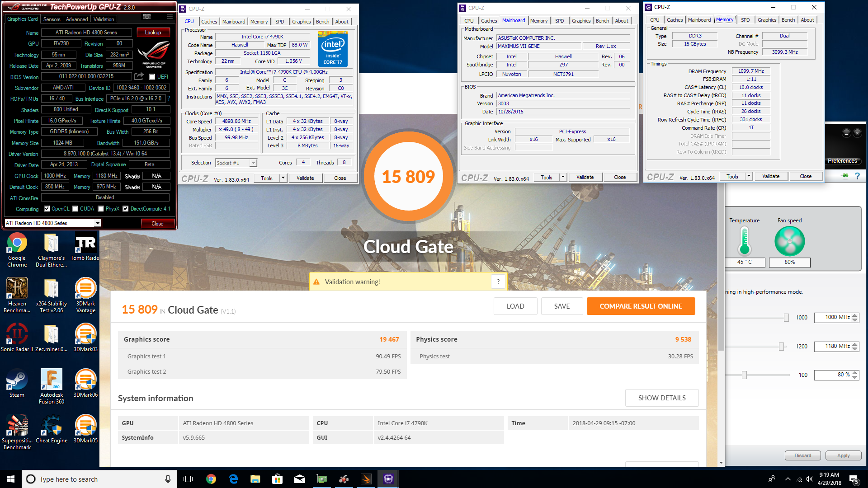Open GPU-Z hamburger menu icon
This screenshot has width=868, height=488.
(x=170, y=17)
